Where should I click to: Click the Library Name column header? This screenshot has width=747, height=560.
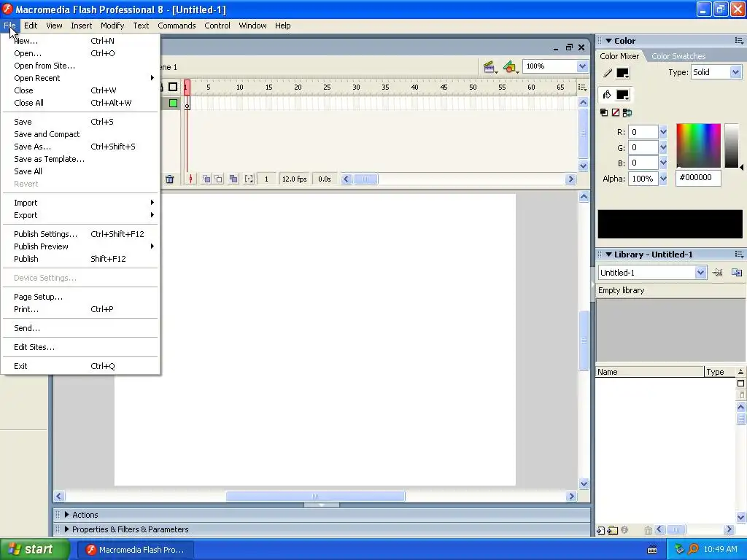[x=649, y=372]
